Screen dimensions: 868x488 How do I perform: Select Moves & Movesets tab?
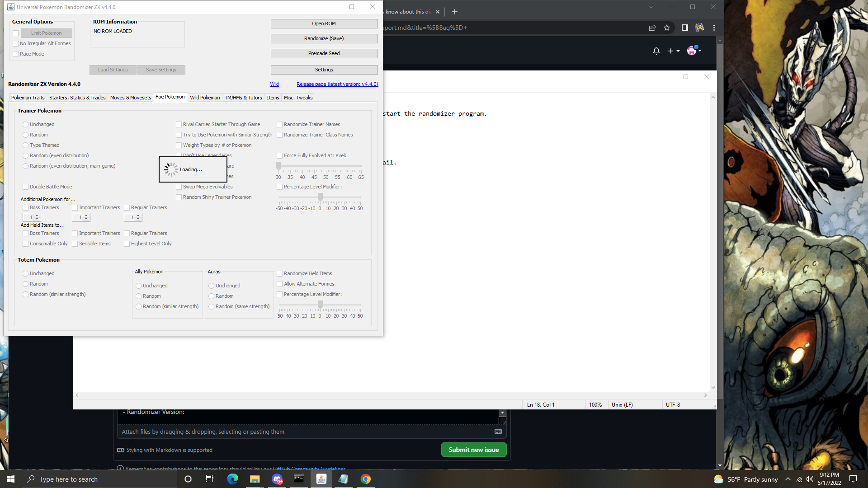131,98
